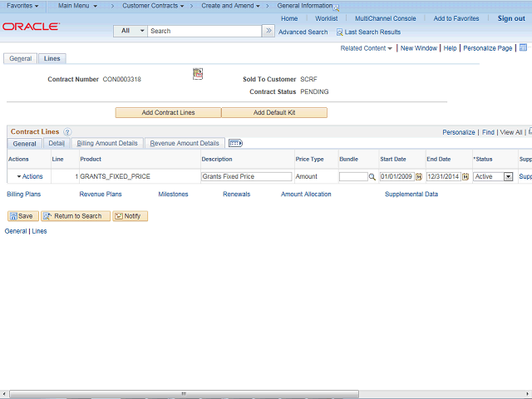
Task: Open the MultiChannel Console link
Action: click(385, 18)
